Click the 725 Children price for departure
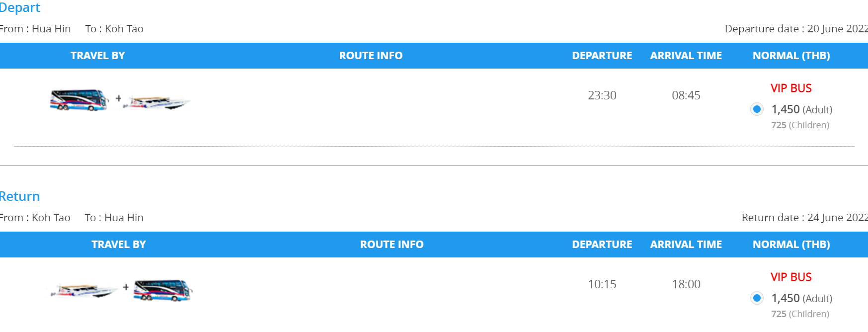868x332 pixels. pos(800,125)
